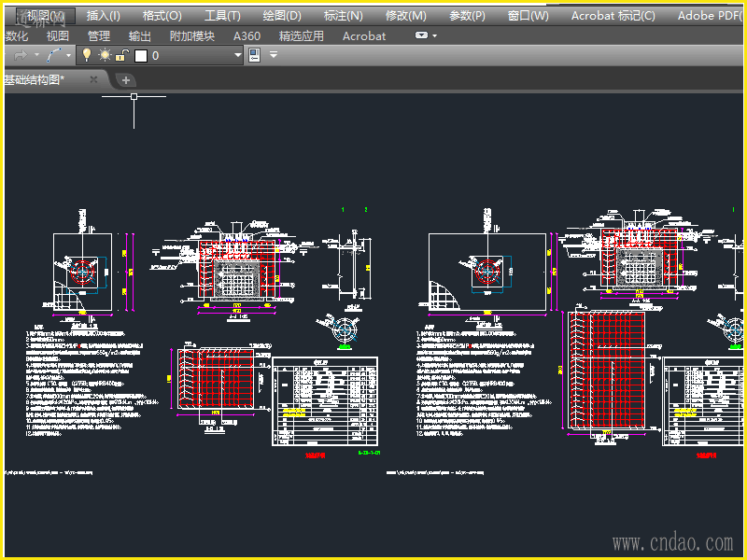
Task: Expand the arc tool dropdown arrow
Action: click(x=69, y=56)
